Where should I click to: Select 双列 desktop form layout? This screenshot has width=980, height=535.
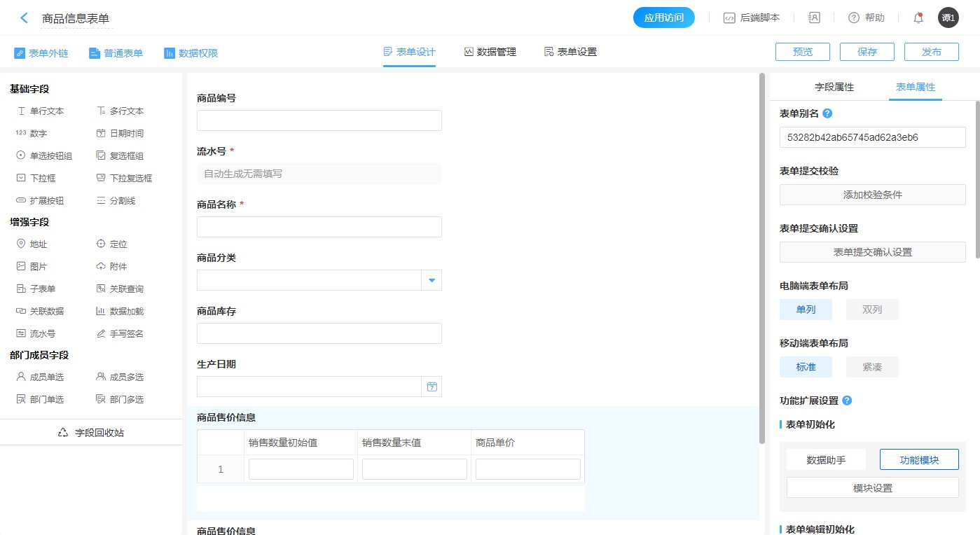click(x=871, y=310)
